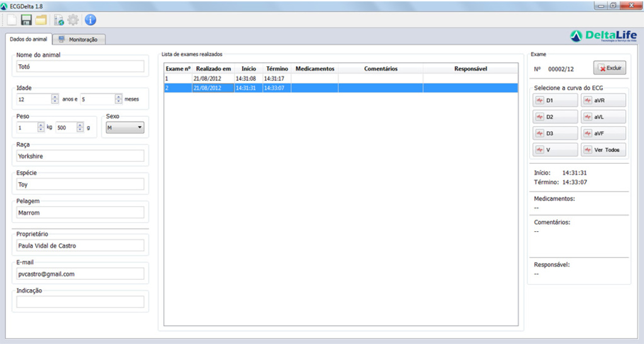Click the Indicação input field
This screenshot has height=344, width=644.
pyautogui.click(x=80, y=302)
